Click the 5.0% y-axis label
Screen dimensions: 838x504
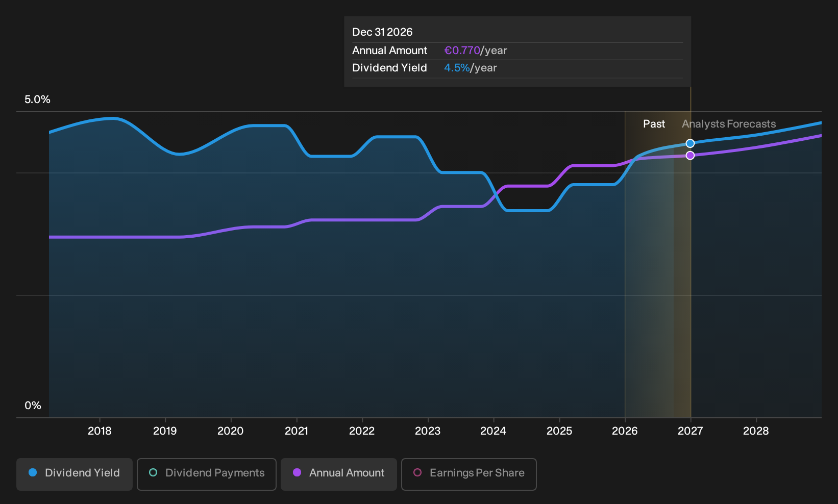37,99
